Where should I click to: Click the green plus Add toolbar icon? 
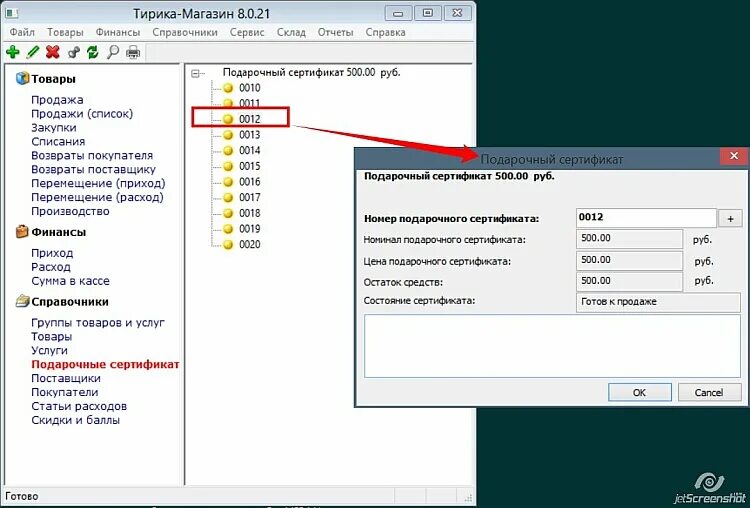[x=13, y=52]
